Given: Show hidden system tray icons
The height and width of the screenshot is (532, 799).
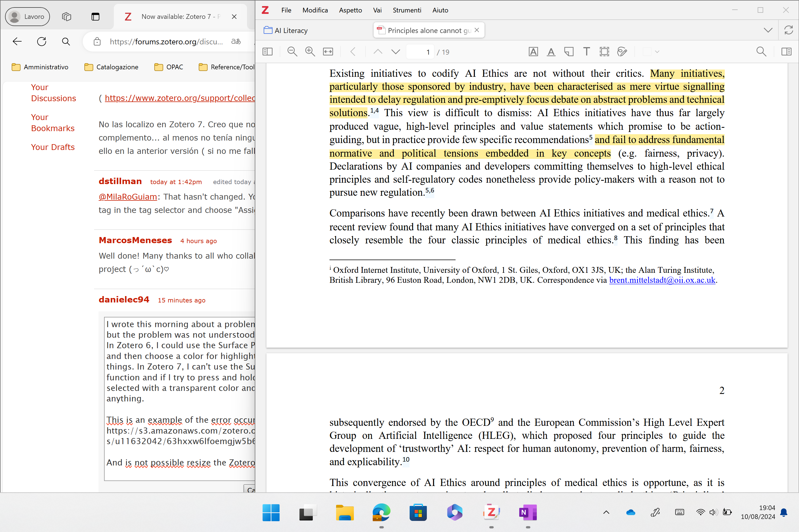Looking at the screenshot, I should (606, 512).
